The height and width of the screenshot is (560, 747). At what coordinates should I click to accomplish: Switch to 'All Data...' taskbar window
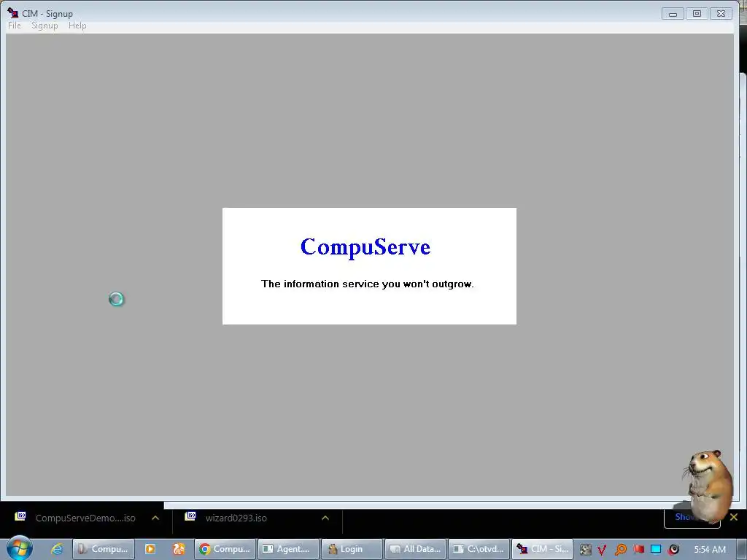pyautogui.click(x=415, y=549)
